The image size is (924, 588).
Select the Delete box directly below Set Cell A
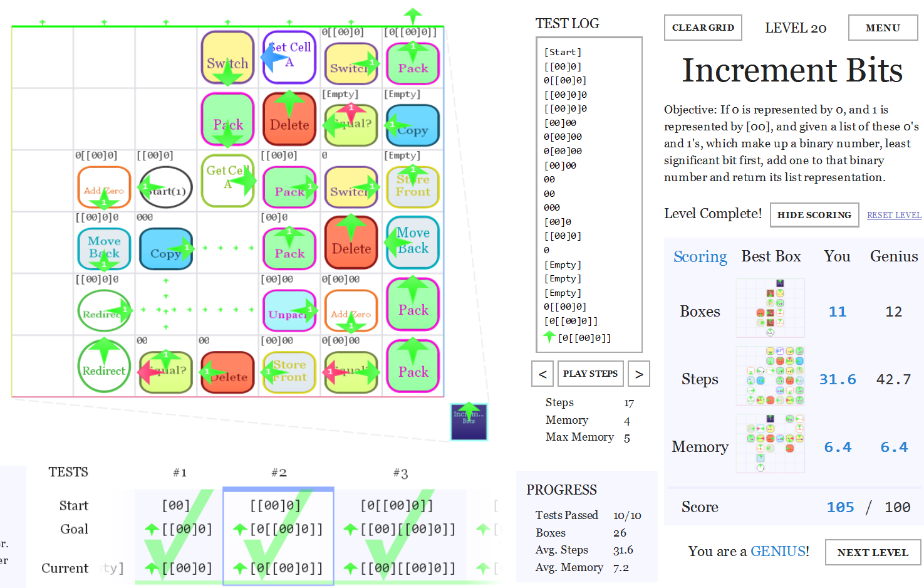click(x=289, y=119)
